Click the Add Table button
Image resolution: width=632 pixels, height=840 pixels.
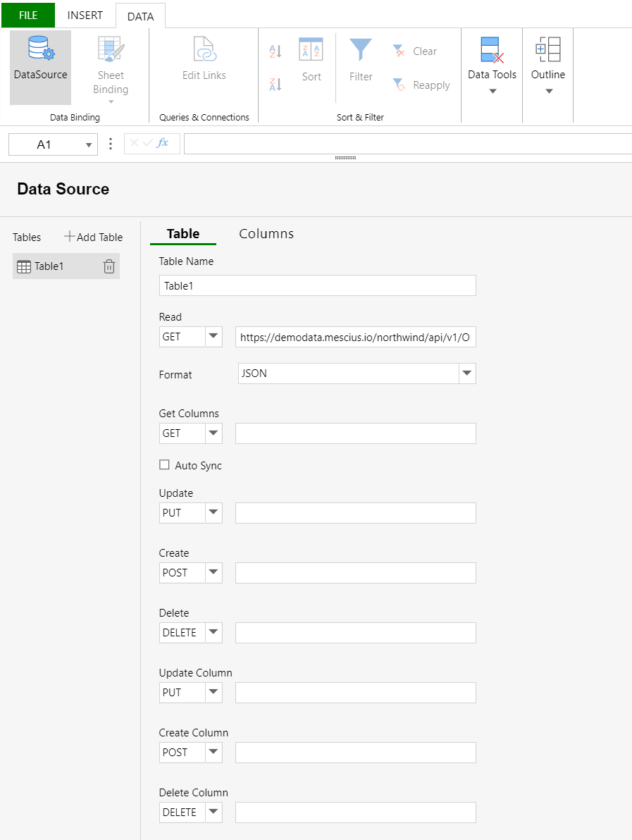[94, 237]
